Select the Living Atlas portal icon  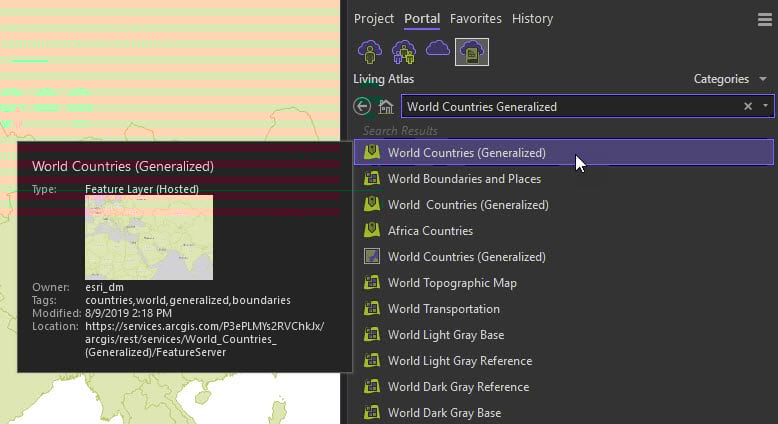[472, 52]
